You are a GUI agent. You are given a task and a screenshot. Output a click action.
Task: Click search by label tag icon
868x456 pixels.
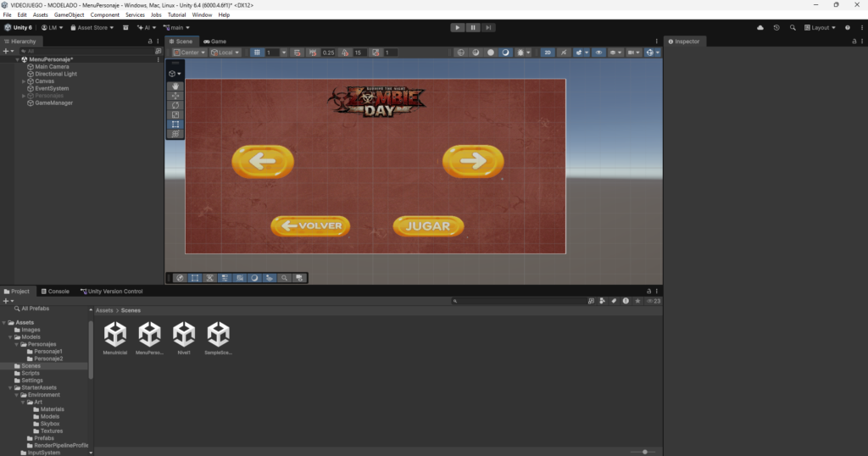coord(614,301)
